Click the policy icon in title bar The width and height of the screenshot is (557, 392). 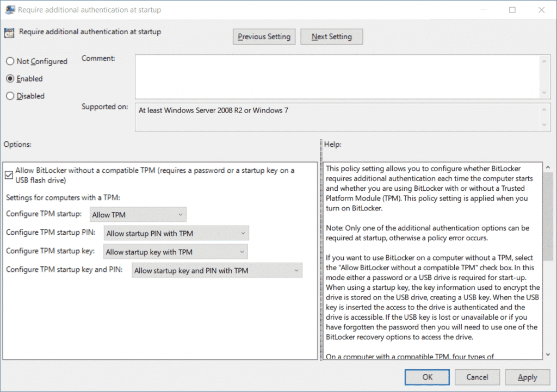pos(10,10)
